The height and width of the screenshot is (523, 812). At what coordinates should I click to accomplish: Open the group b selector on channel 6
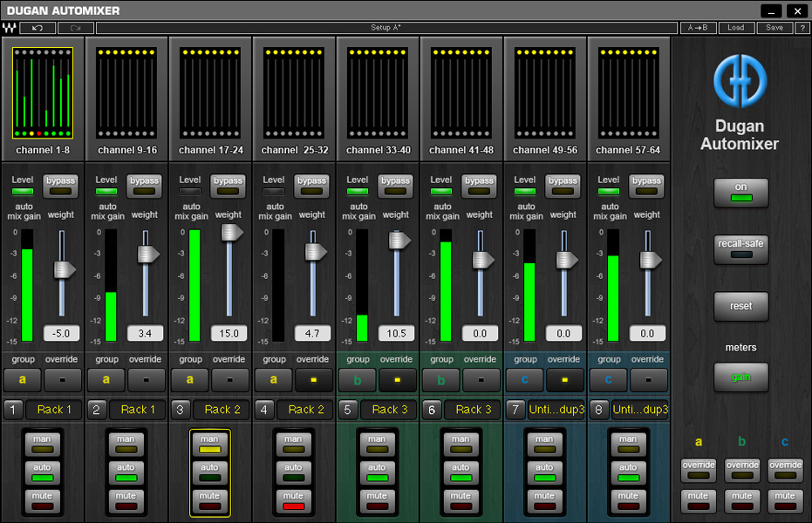point(441,380)
